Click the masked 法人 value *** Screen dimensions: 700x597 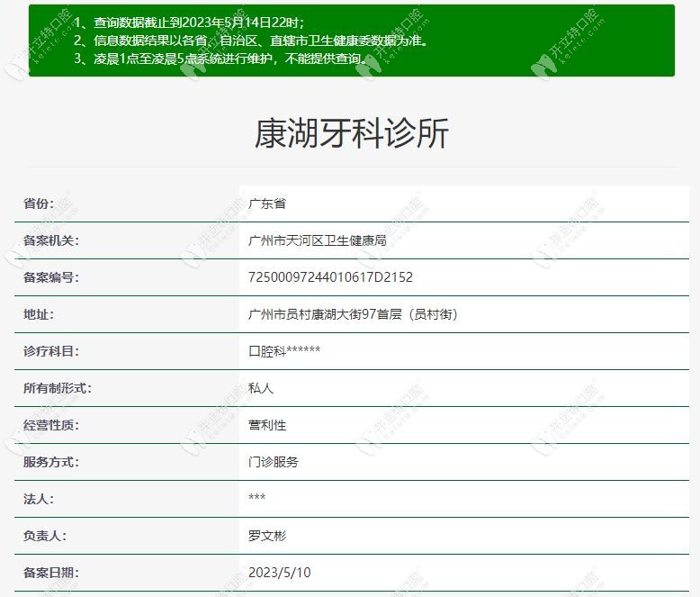coord(257,499)
